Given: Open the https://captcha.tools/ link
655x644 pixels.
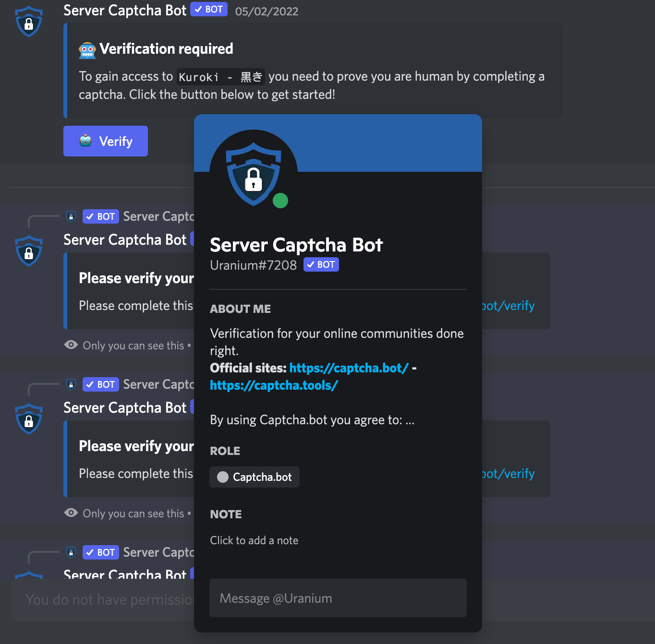Looking at the screenshot, I should (274, 385).
